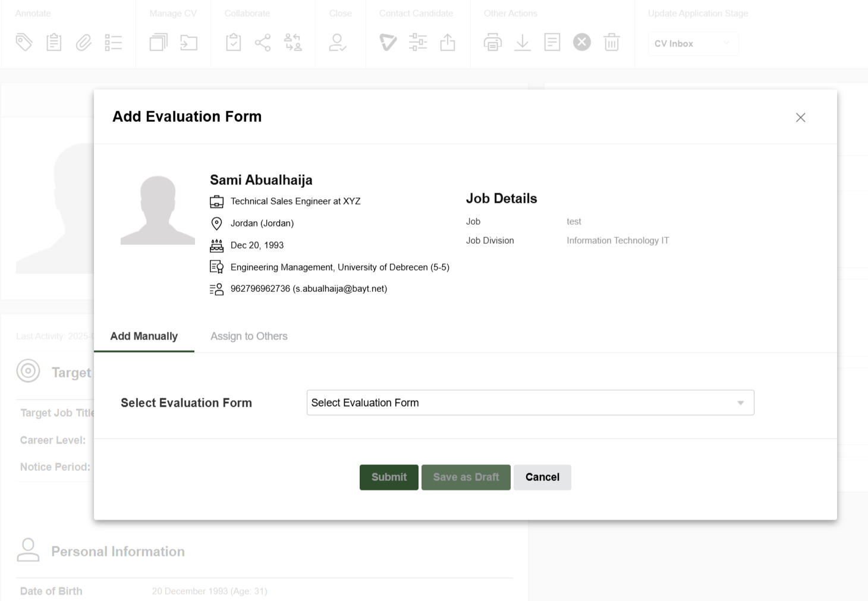Viewport: 868px width, 601px height.
Task: Click the share icon under Collaborate
Action: tap(263, 42)
